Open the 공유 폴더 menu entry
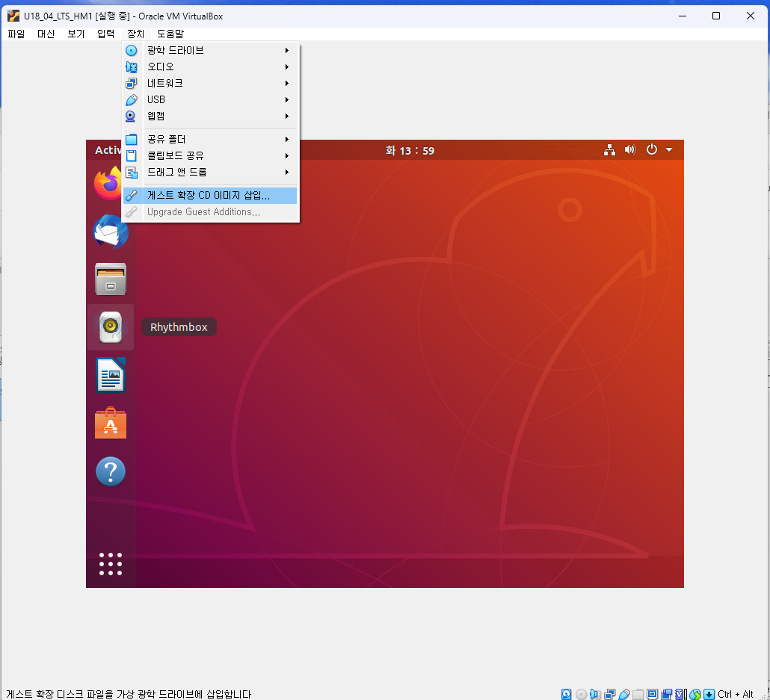This screenshot has height=700, width=770. coord(210,139)
